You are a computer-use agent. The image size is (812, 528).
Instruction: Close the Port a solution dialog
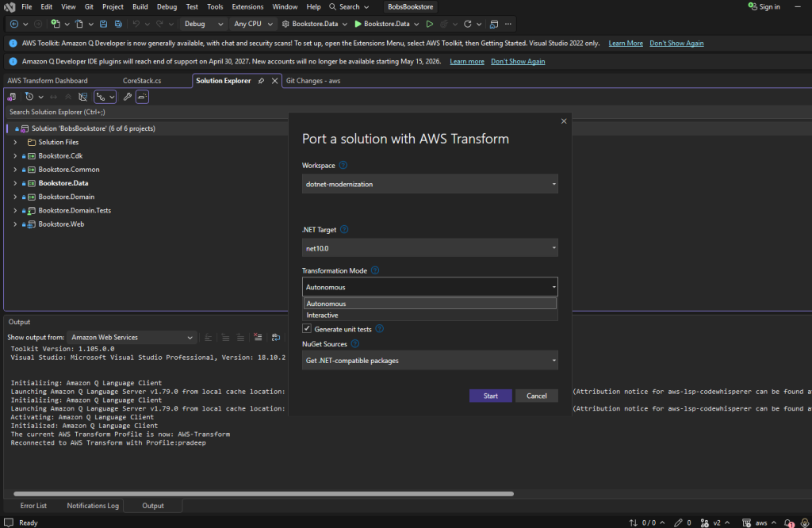564,121
